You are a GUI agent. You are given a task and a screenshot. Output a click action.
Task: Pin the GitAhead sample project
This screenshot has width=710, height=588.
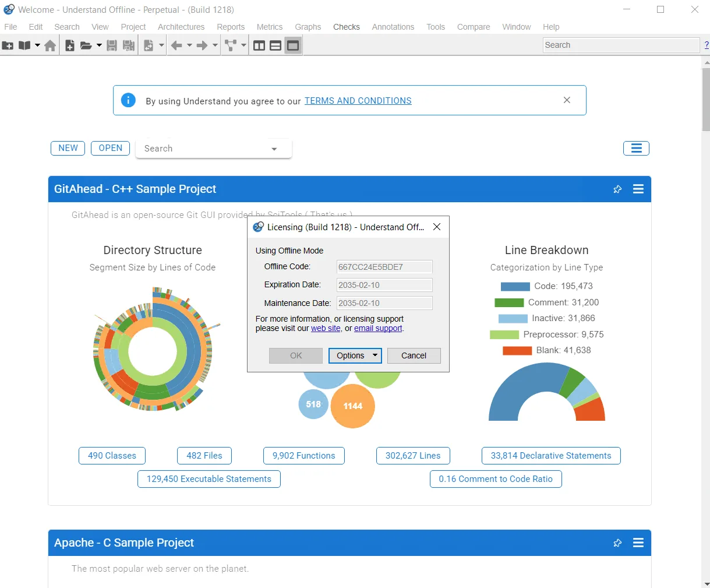(x=617, y=189)
